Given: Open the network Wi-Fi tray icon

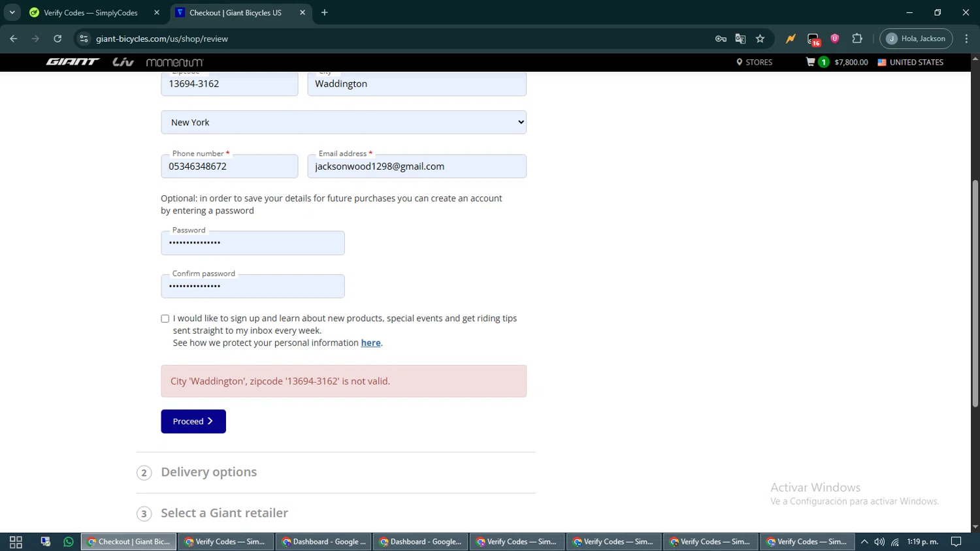Looking at the screenshot, I should tap(895, 542).
